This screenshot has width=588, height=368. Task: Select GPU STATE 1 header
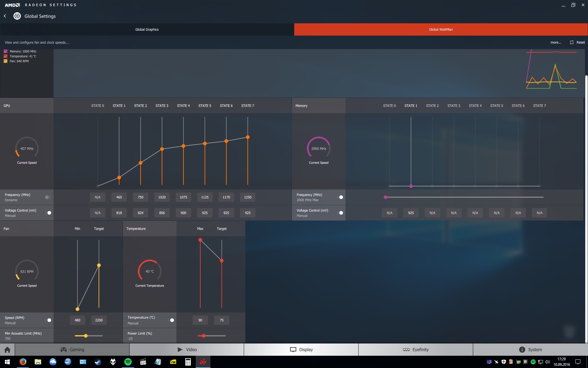click(119, 106)
